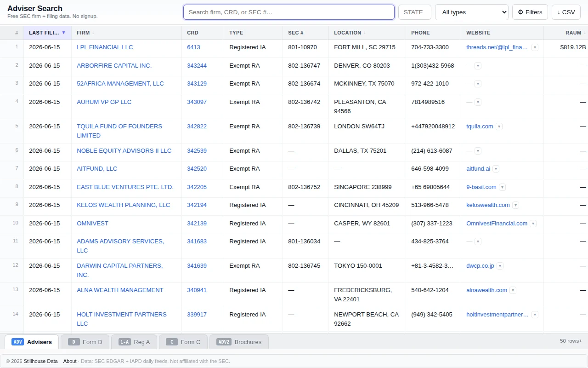Visit aitfund.ai website link
The height and width of the screenshot is (368, 588).
pos(478,169)
